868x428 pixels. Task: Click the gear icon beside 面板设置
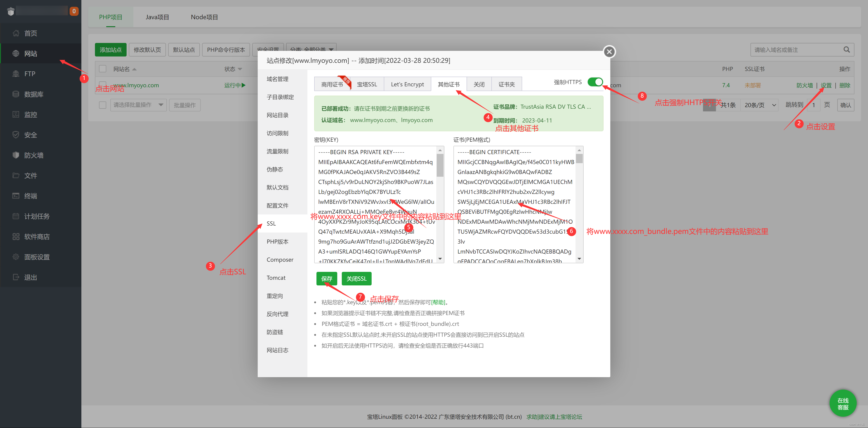pyautogui.click(x=16, y=257)
